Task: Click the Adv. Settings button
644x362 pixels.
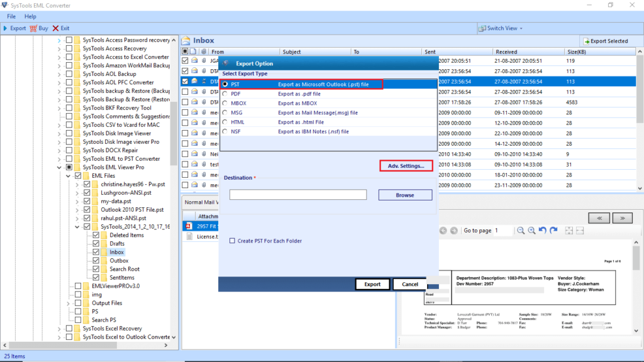Action: 406,166
